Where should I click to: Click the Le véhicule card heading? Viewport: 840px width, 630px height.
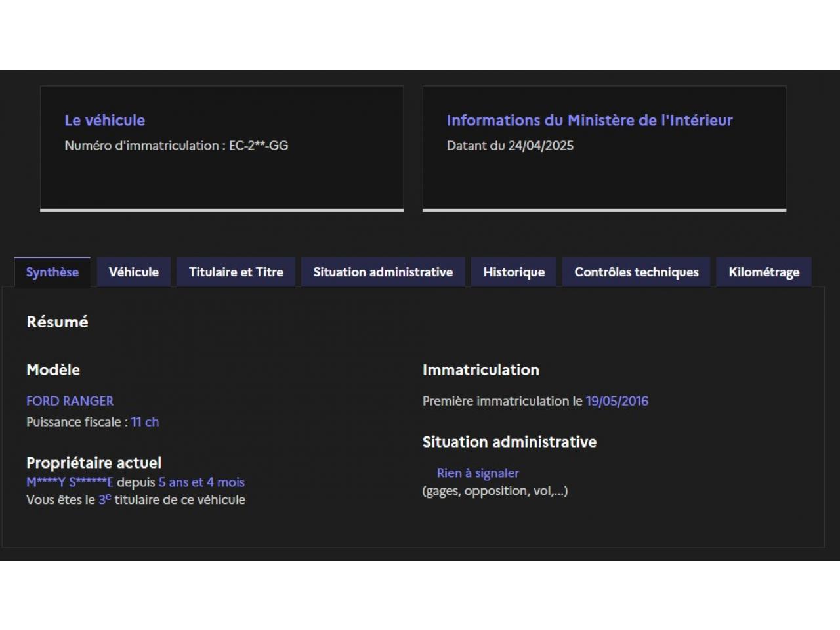click(x=104, y=121)
